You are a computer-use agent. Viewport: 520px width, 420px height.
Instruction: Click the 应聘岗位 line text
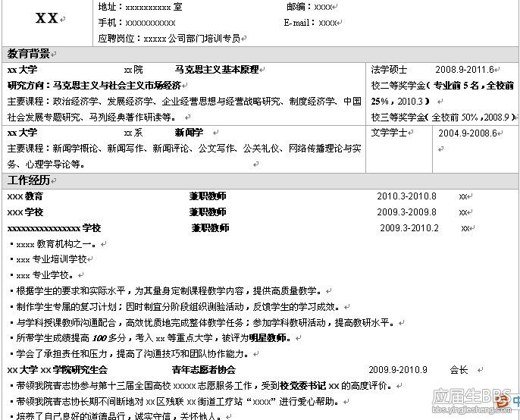(x=169, y=39)
